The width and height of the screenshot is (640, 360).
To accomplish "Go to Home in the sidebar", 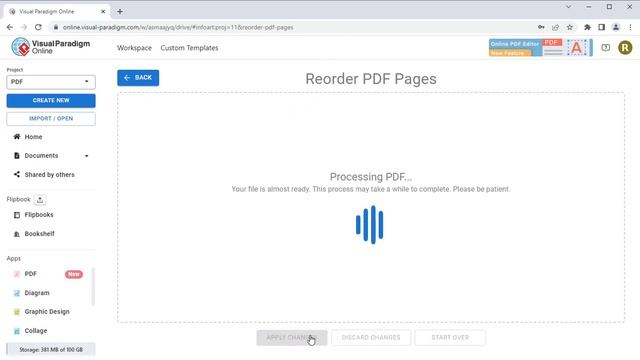I will click(x=33, y=137).
